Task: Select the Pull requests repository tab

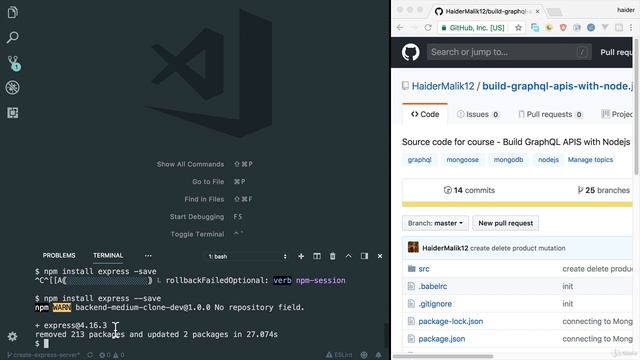Action: [550, 114]
